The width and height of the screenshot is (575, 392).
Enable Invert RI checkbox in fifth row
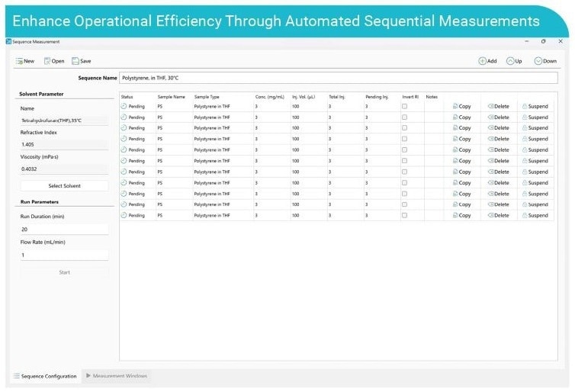click(405, 150)
